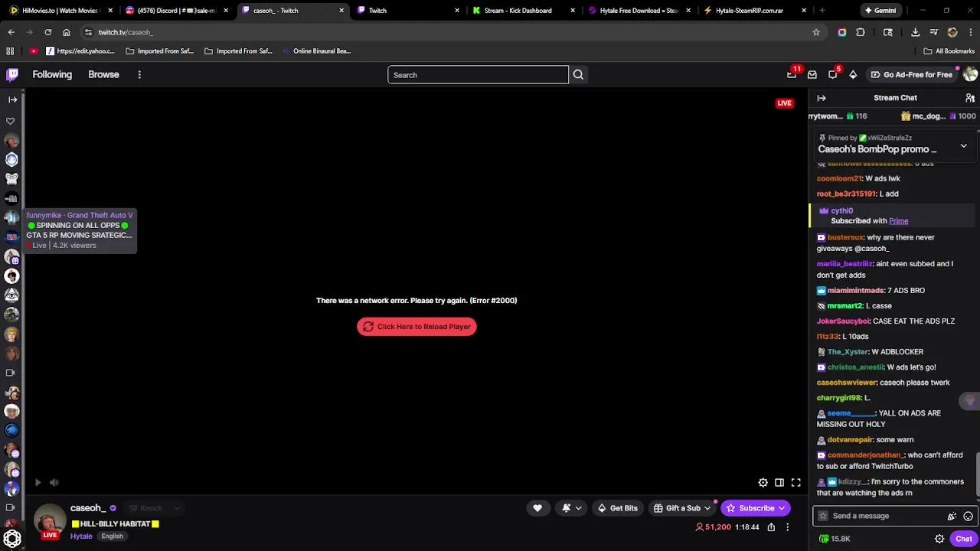Open the All Bookmarks folder
Screen dimensions: 980x551
(949, 51)
